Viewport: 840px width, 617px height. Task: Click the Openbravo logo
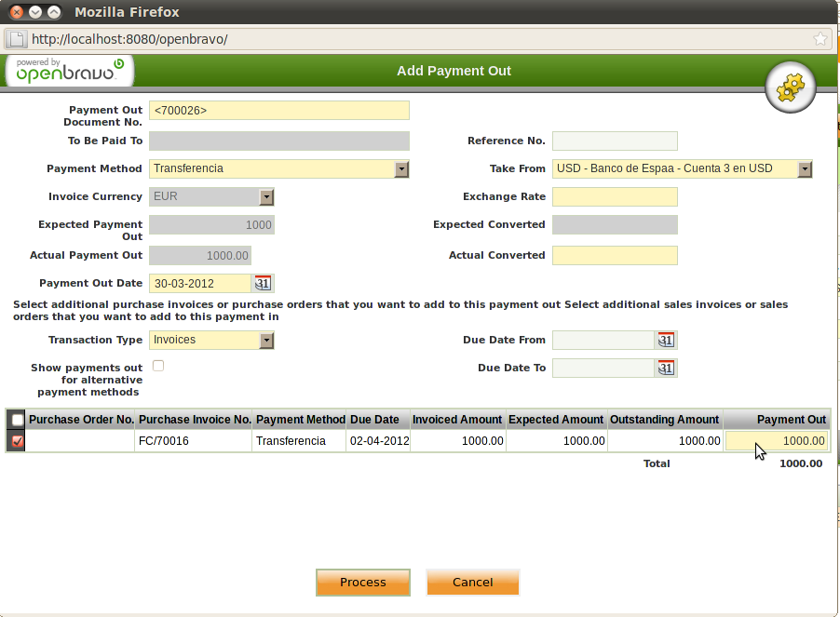tap(70, 71)
